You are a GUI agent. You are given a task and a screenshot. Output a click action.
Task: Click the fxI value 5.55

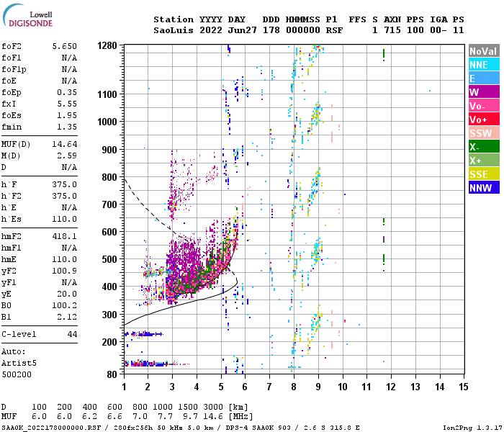(67, 104)
